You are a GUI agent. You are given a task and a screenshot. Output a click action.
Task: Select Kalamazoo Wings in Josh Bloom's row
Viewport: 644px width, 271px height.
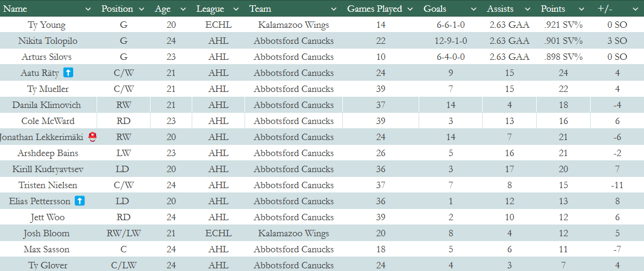tap(293, 233)
